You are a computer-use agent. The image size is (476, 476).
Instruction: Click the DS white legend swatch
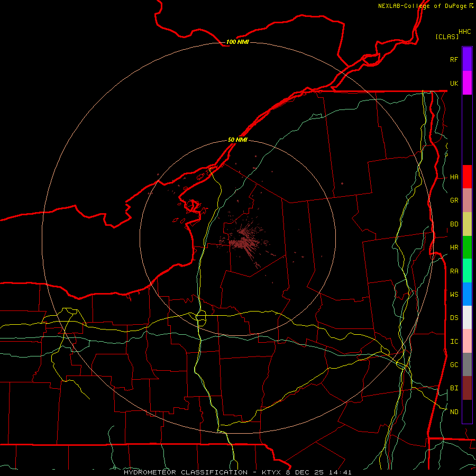click(x=467, y=317)
